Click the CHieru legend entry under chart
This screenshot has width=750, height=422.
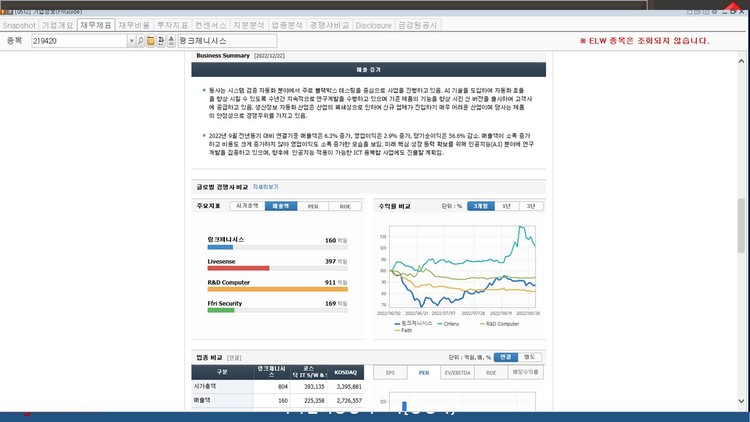point(448,324)
